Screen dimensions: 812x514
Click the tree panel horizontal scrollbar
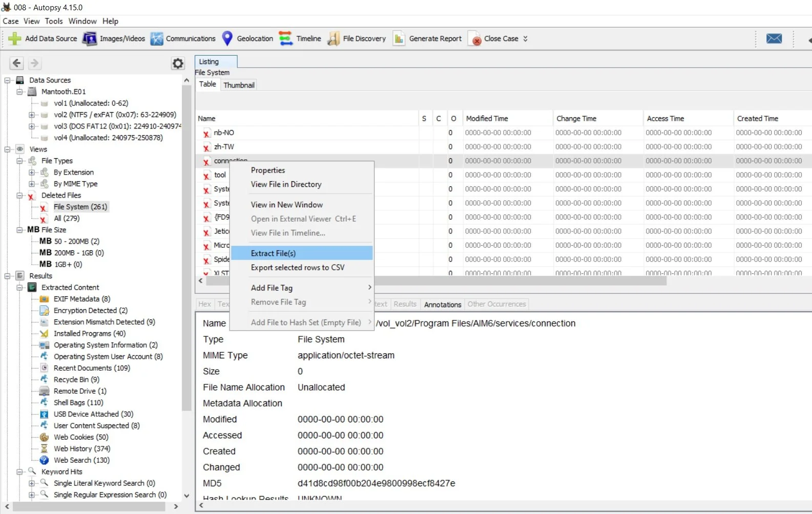tap(89, 506)
